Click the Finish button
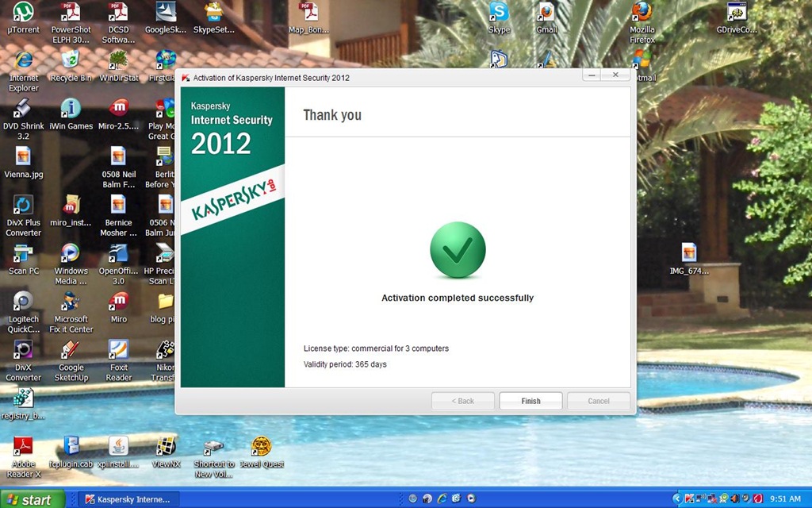Viewport: 812px width, 508px height. 530,401
